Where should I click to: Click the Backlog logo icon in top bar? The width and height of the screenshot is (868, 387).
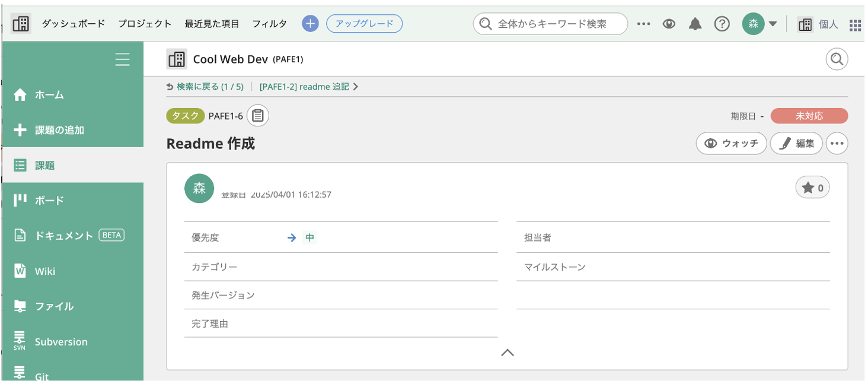[21, 24]
